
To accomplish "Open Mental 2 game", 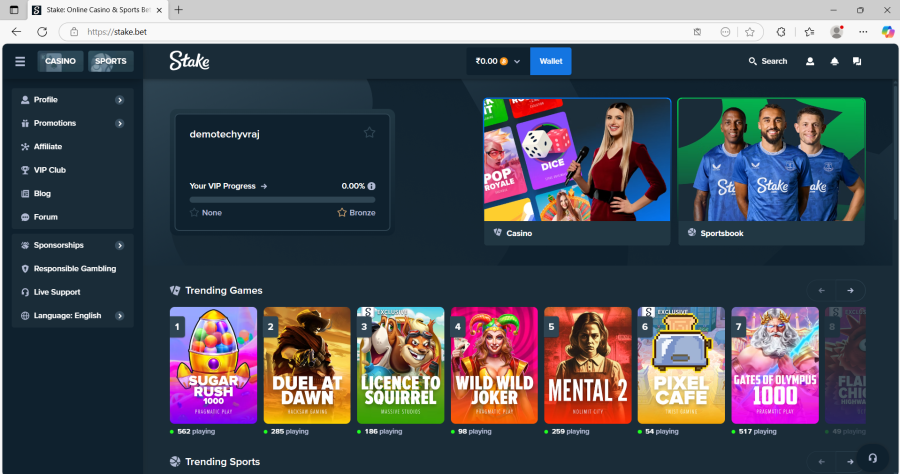I will coord(588,366).
